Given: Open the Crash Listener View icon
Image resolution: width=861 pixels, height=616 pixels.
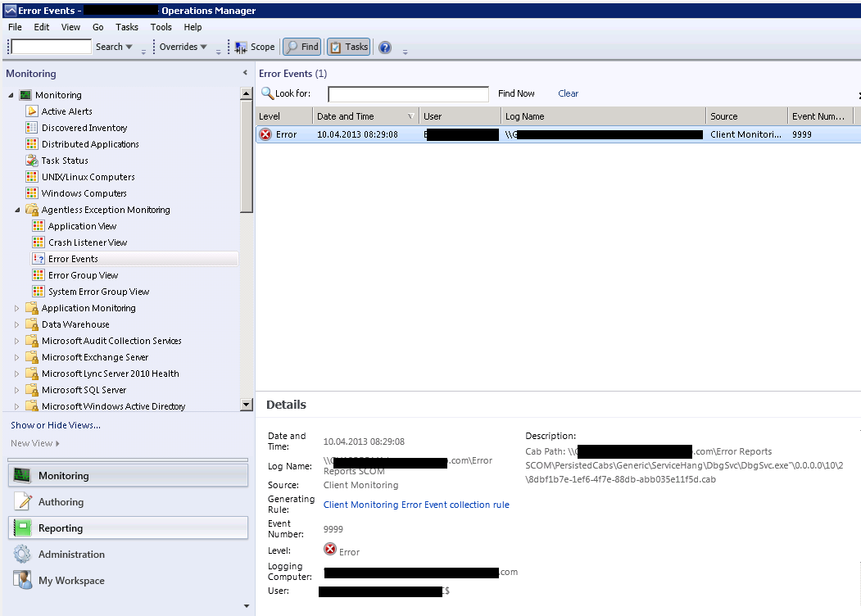Looking at the screenshot, I should click(39, 242).
